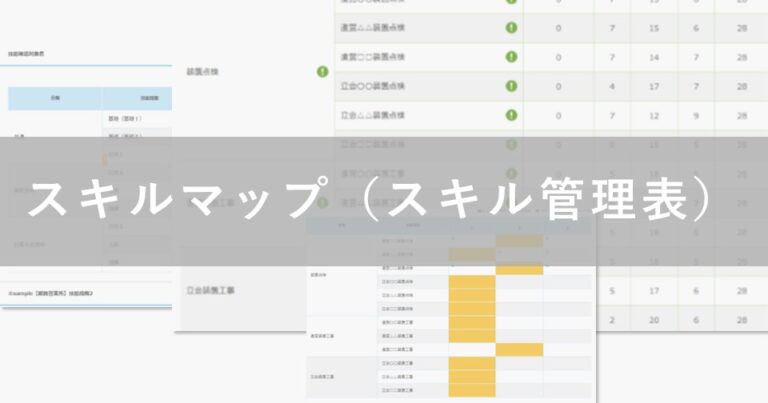768x403 pixels.
Task: Click the green alert icon beside 装置点検
Action: (322, 71)
